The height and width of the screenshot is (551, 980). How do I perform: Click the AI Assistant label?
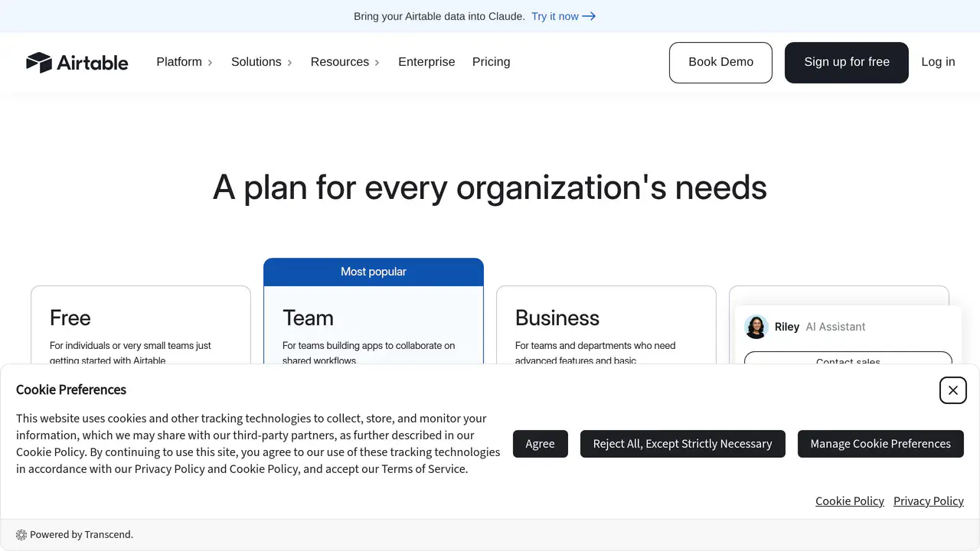(x=835, y=327)
